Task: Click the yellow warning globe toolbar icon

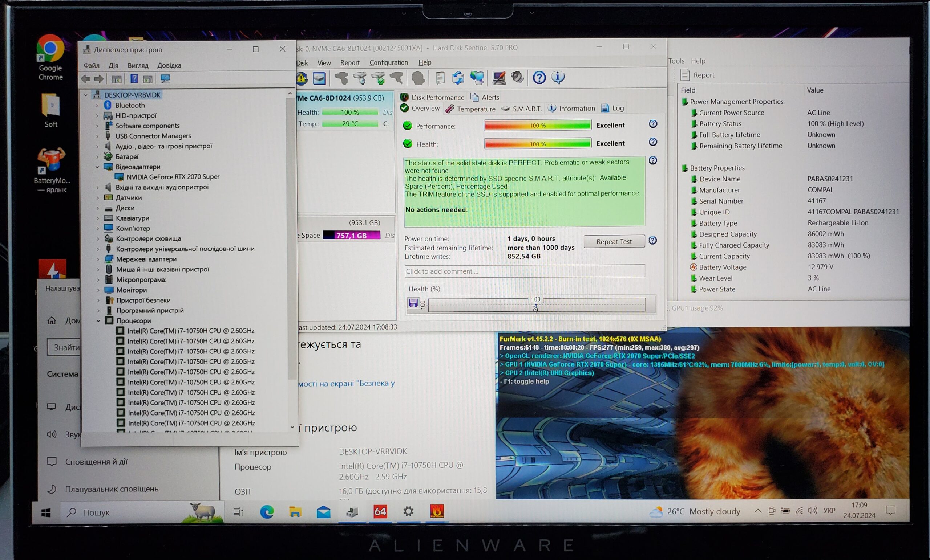Action: point(302,78)
